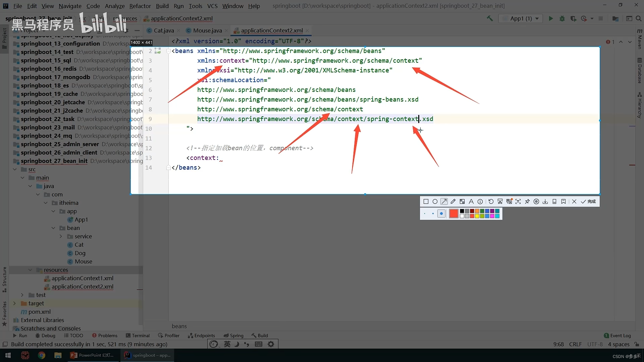The image size is (644, 362).
Task: Run the App1 application
Action: pyautogui.click(x=550, y=18)
